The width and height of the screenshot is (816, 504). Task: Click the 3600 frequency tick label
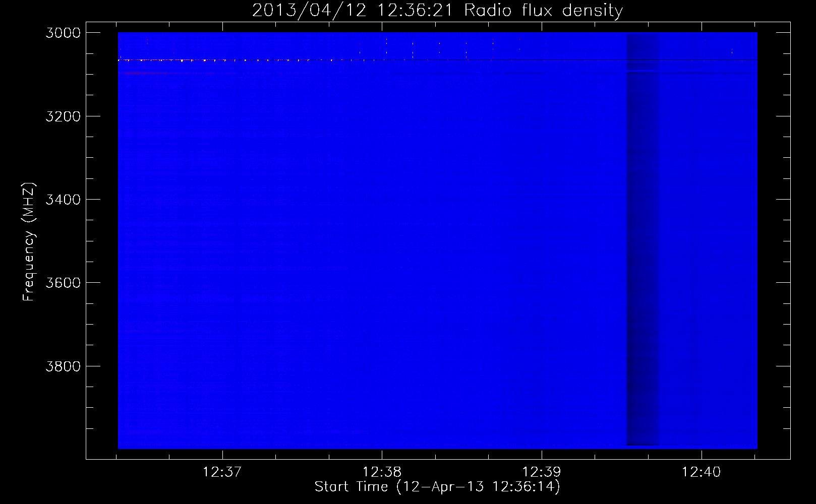[63, 283]
